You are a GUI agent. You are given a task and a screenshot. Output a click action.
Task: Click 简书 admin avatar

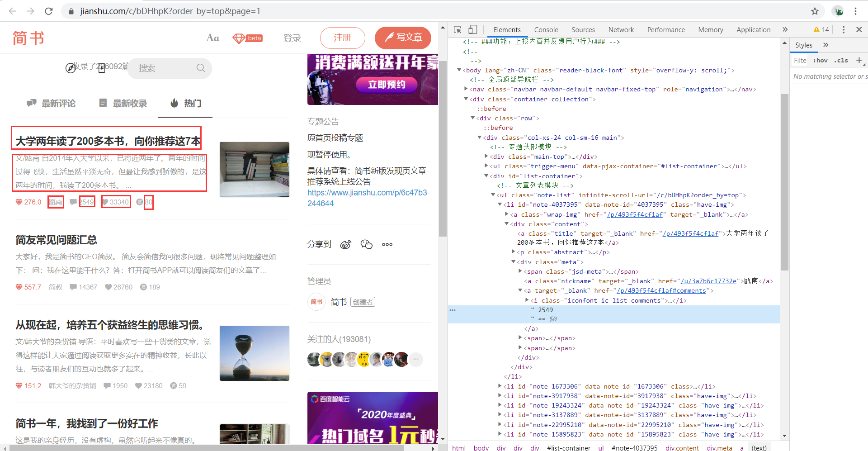pos(316,302)
